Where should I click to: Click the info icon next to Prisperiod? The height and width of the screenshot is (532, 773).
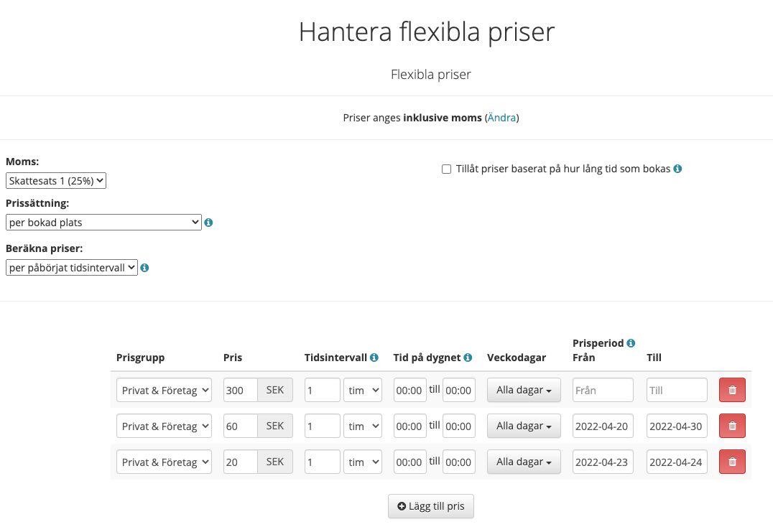click(631, 342)
